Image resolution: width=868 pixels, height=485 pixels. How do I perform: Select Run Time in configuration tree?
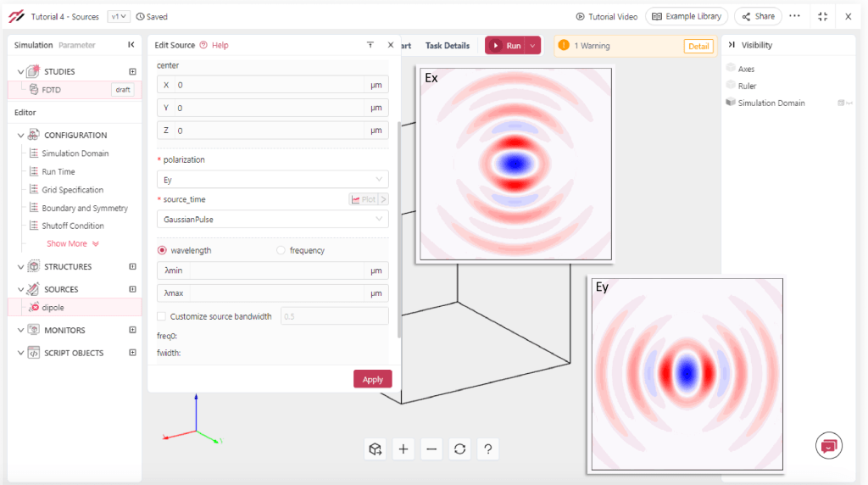[x=58, y=171]
